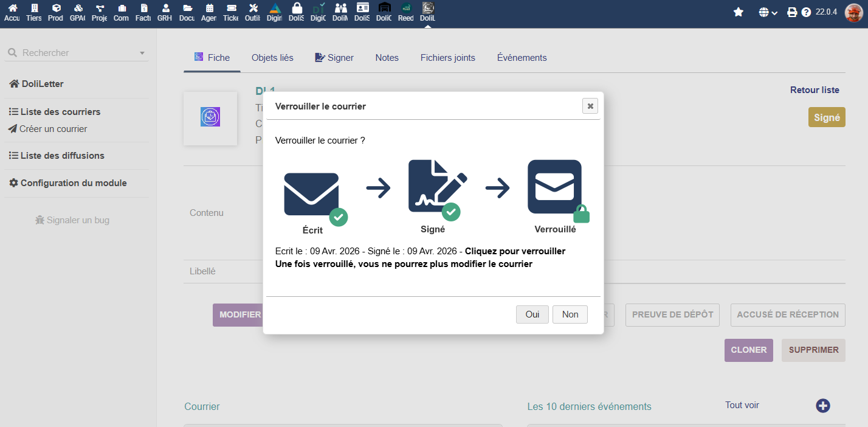Open the Accueil home icon
This screenshot has height=427, width=868.
click(12, 12)
